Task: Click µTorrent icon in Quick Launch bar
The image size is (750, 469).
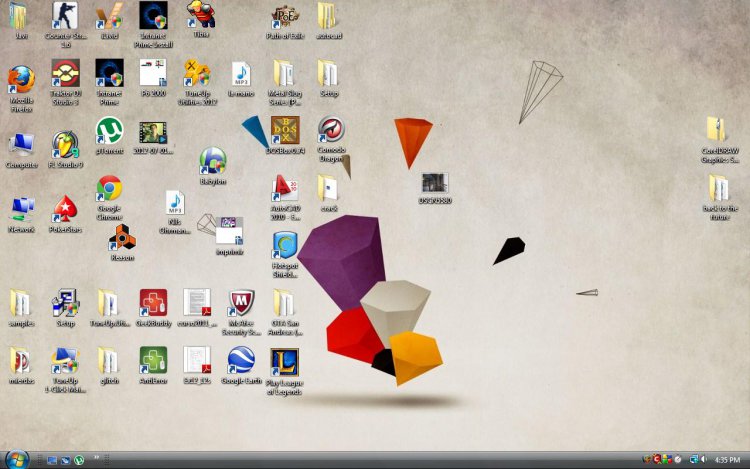Action: (79, 460)
